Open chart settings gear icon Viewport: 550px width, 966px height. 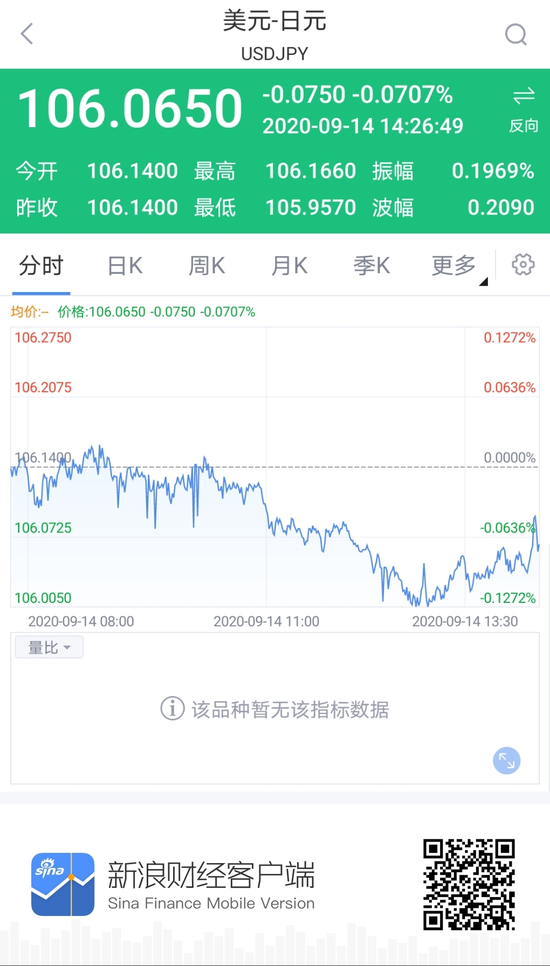[523, 265]
